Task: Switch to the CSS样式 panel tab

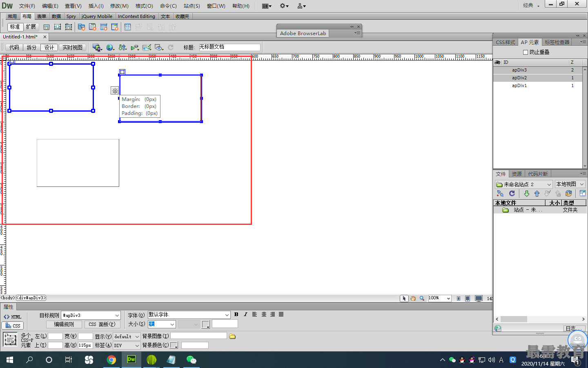Action: pos(506,43)
